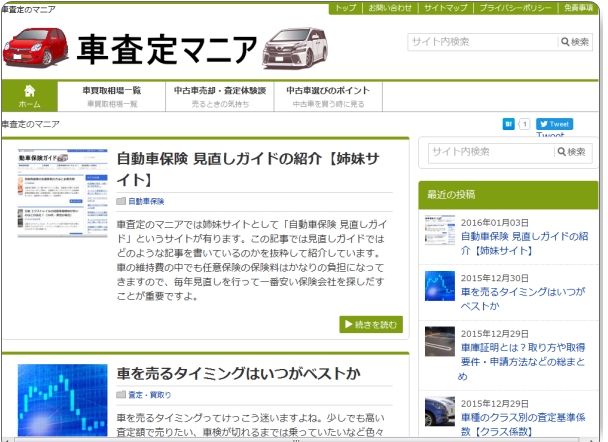Click the Hatena bookmark B! icon
The image size is (608, 442).
point(507,125)
